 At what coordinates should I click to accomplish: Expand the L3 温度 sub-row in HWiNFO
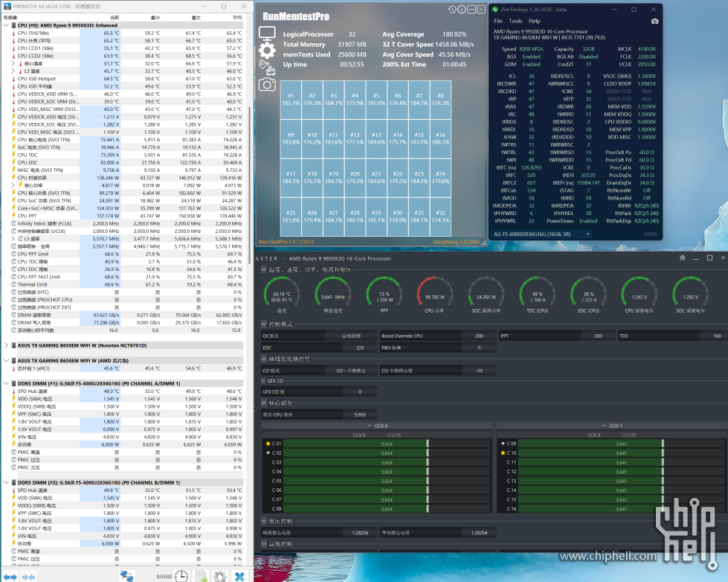pos(13,71)
